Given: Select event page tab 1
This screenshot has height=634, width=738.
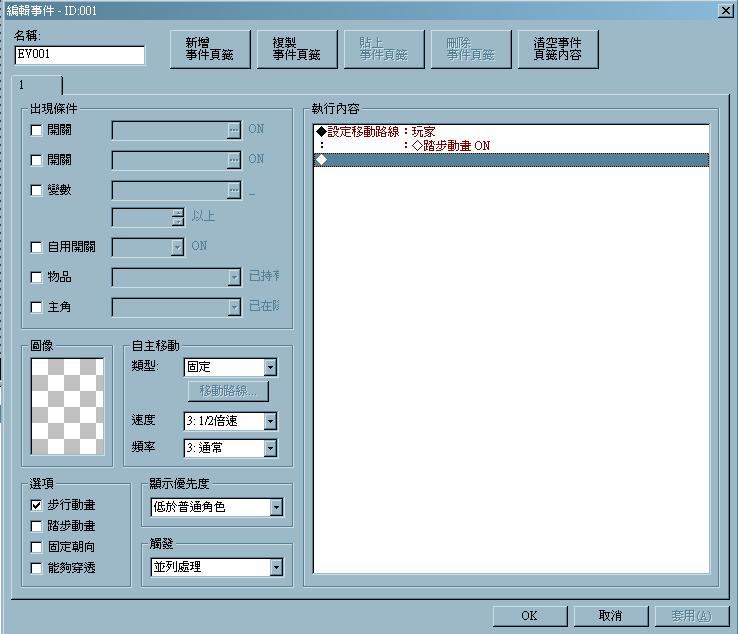Looking at the screenshot, I should (37, 85).
